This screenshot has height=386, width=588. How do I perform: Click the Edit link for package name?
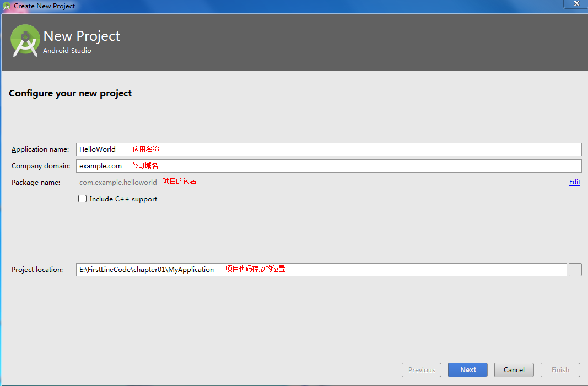[x=575, y=182]
